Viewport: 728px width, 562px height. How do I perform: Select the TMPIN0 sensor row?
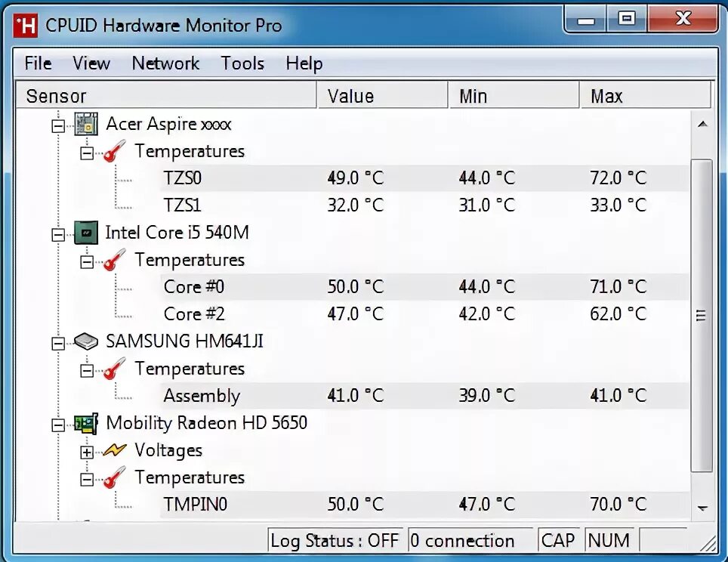(x=424, y=505)
